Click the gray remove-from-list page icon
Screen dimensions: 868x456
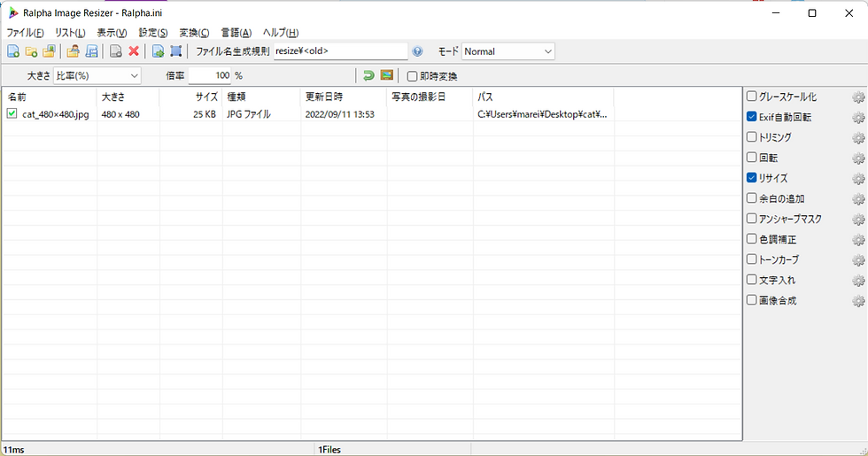(116, 51)
